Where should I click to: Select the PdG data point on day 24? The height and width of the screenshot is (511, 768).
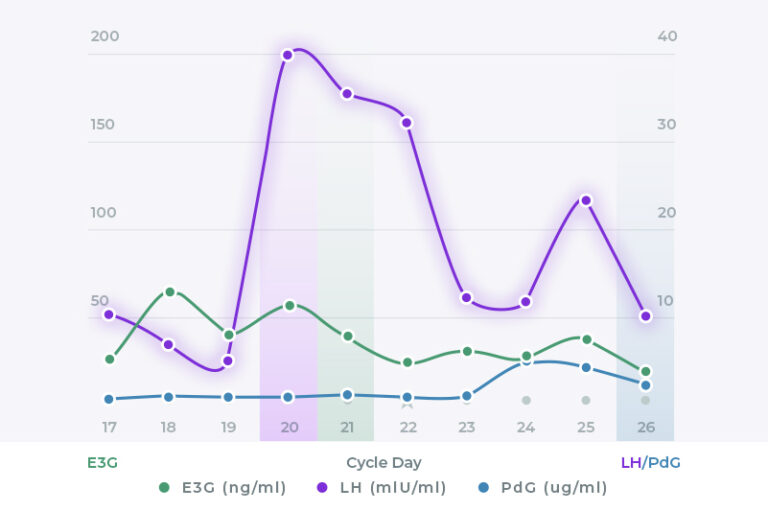(x=526, y=360)
